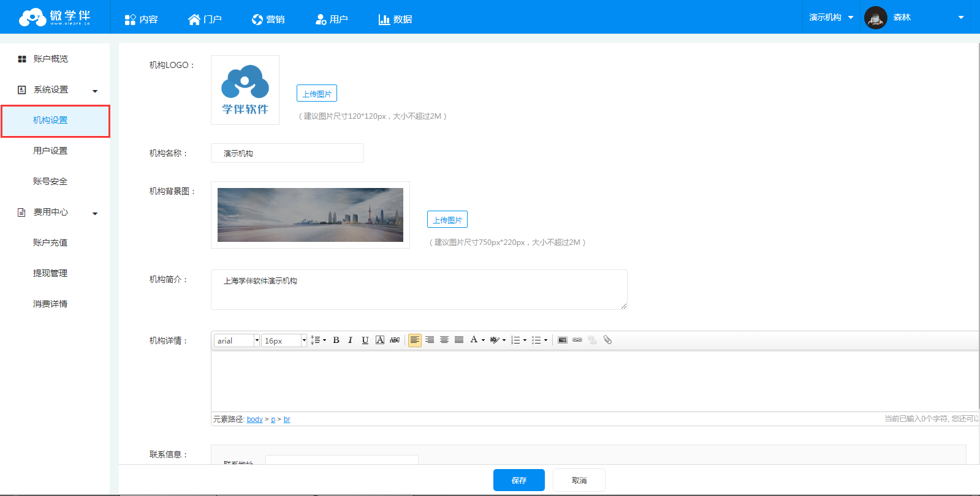This screenshot has height=496, width=980.
Task: Apply strikethrough text formatting
Action: click(x=395, y=340)
